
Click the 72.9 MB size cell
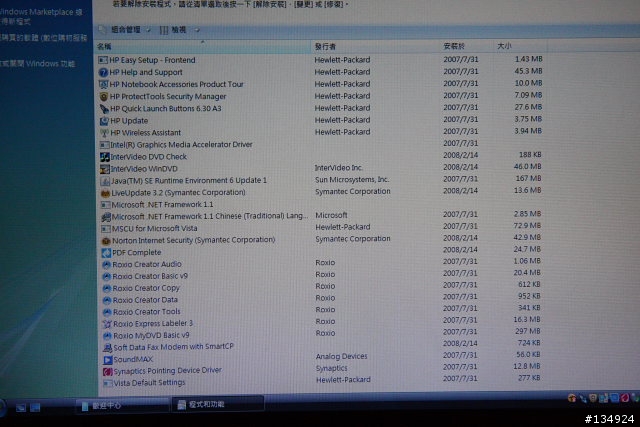527,226
